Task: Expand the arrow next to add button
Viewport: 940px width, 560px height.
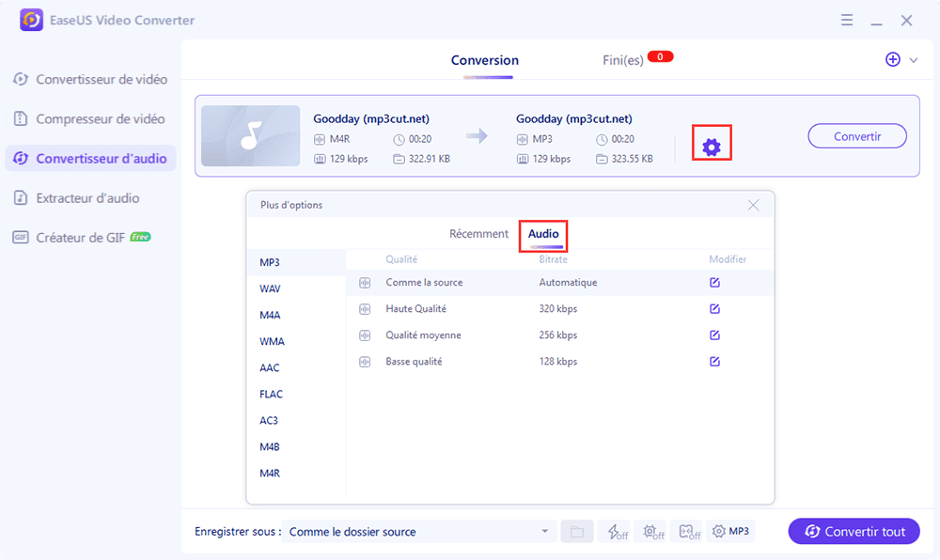Action: tap(914, 60)
